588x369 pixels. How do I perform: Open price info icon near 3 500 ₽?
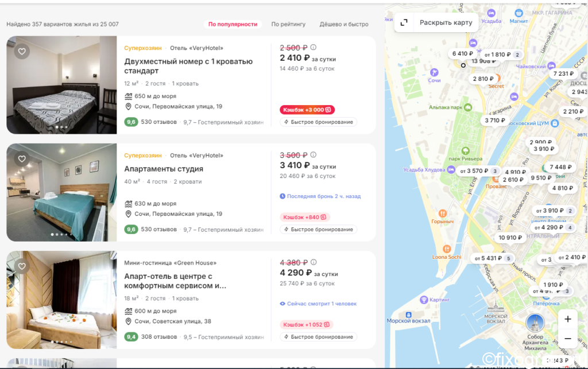pos(314,155)
